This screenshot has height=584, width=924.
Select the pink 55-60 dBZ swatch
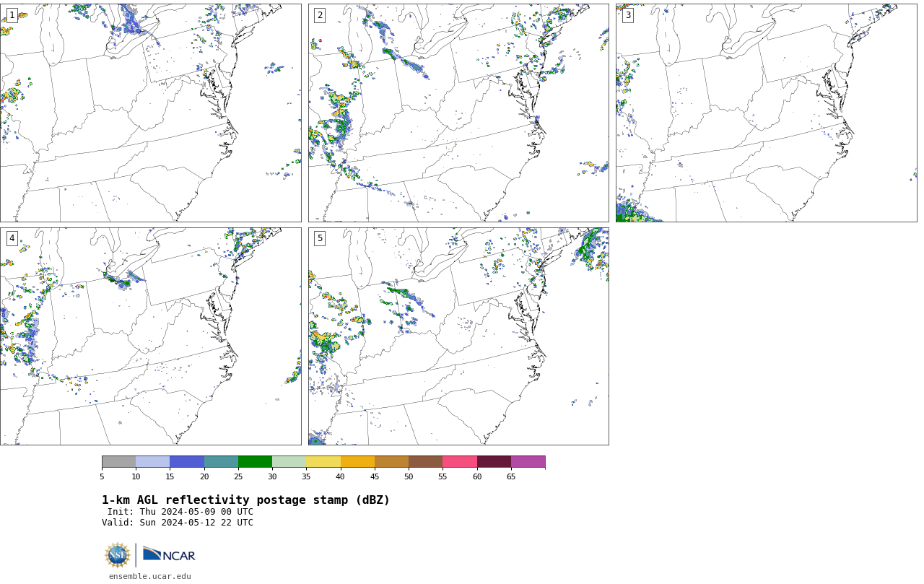point(460,462)
